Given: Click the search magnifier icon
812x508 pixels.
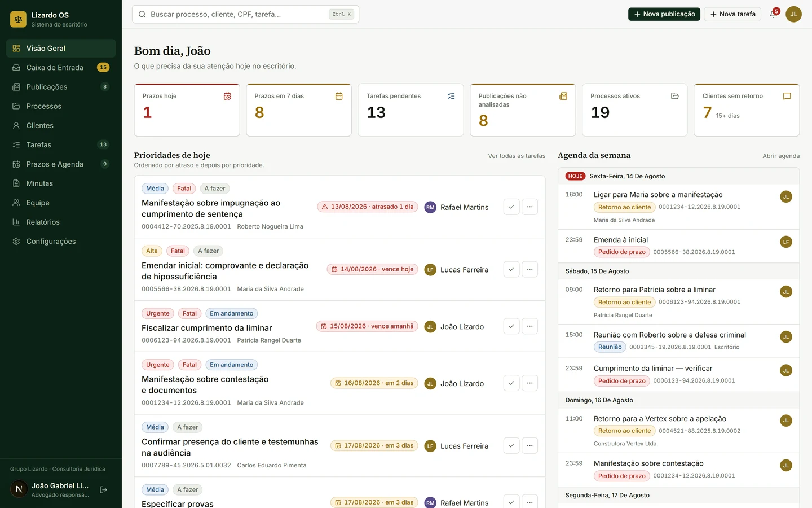Looking at the screenshot, I should point(142,14).
